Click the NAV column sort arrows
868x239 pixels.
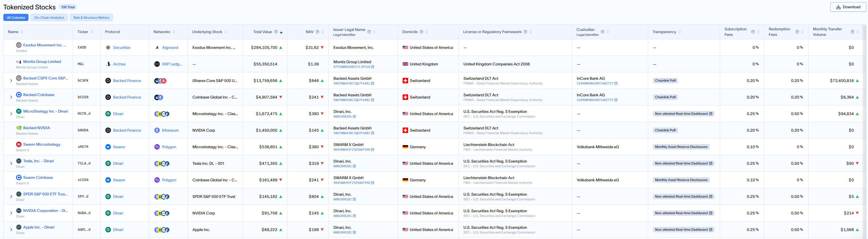click(x=323, y=32)
